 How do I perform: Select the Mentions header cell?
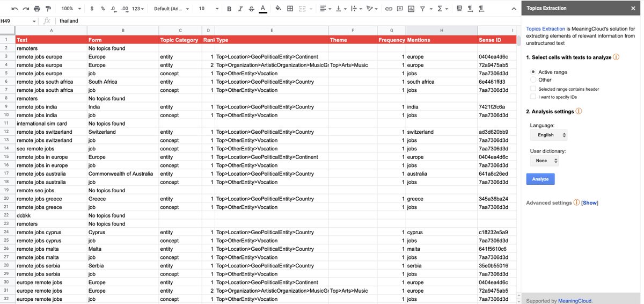(441, 40)
